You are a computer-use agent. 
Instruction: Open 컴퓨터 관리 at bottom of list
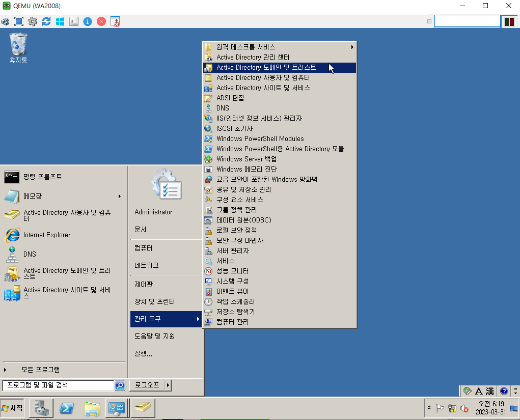click(x=280, y=322)
